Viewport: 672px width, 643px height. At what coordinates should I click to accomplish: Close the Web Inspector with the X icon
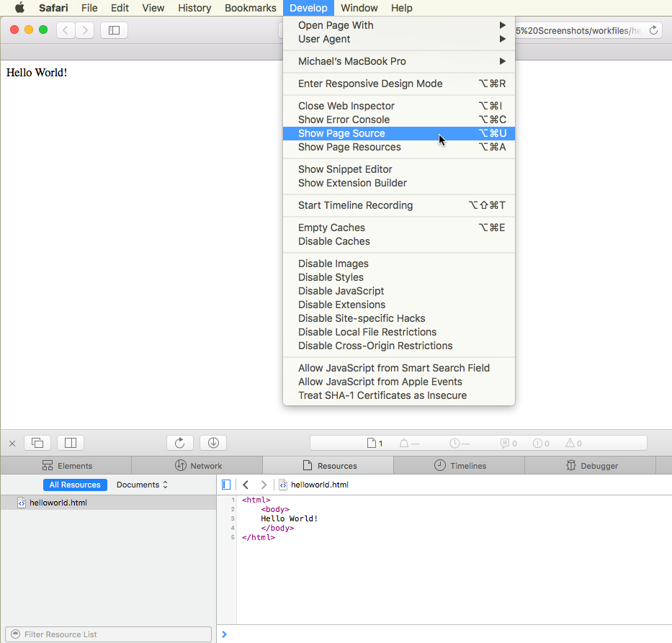tap(12, 444)
